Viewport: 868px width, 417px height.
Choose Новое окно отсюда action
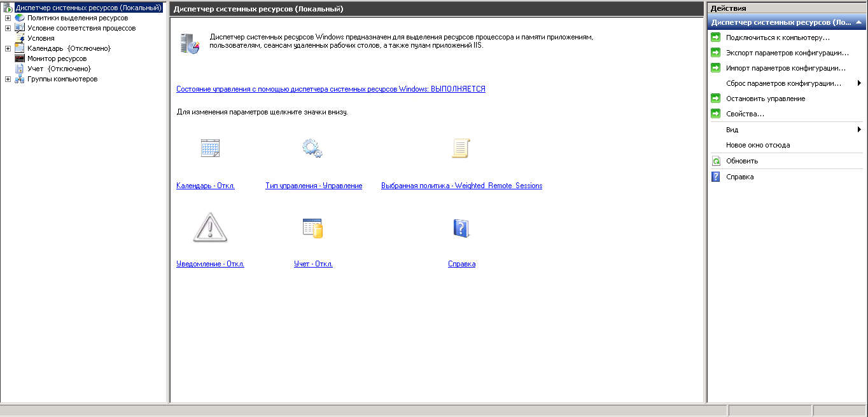tap(758, 145)
